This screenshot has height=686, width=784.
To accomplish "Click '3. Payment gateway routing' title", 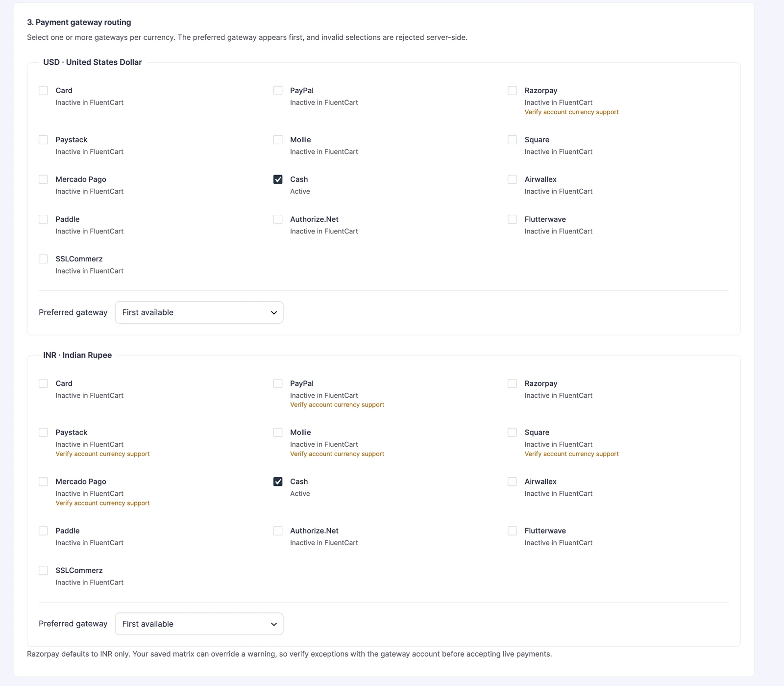I will (79, 23).
